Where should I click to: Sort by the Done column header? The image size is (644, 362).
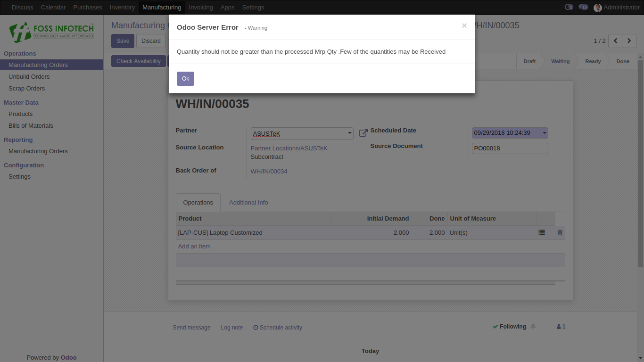coord(429,219)
